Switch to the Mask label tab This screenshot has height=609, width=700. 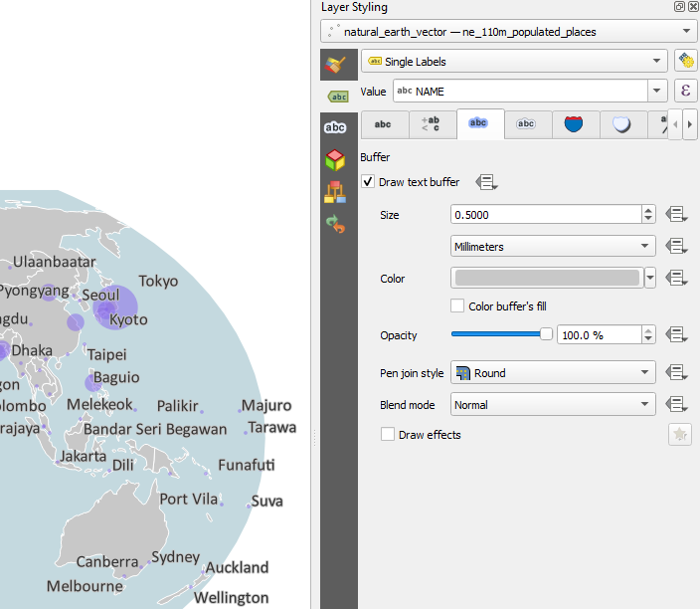coord(526,124)
